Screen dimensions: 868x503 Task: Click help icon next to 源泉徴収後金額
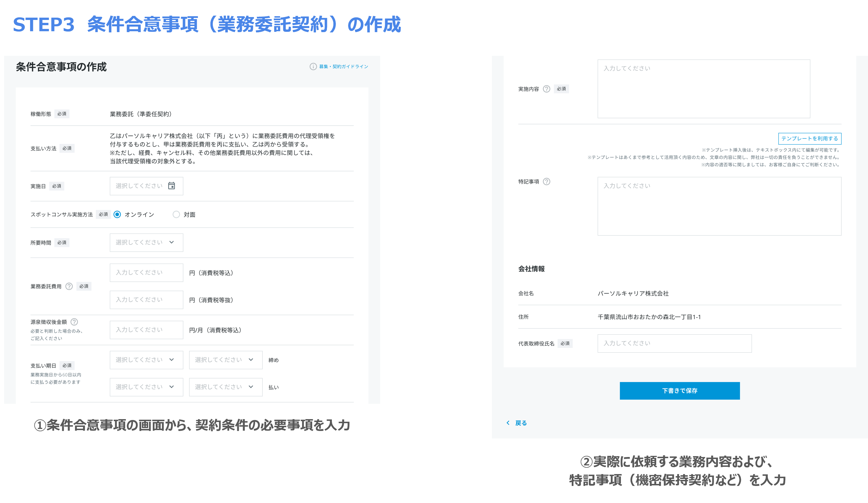tap(74, 322)
